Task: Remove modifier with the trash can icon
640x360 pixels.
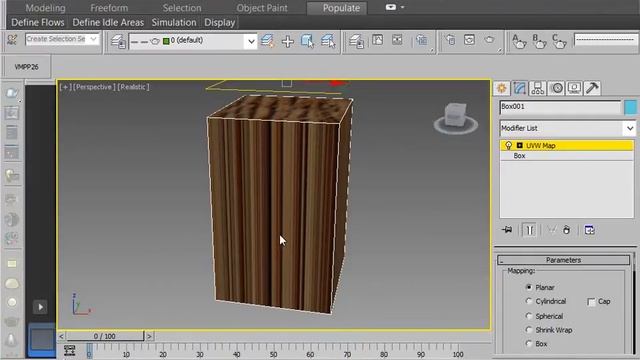Action: click(x=566, y=230)
